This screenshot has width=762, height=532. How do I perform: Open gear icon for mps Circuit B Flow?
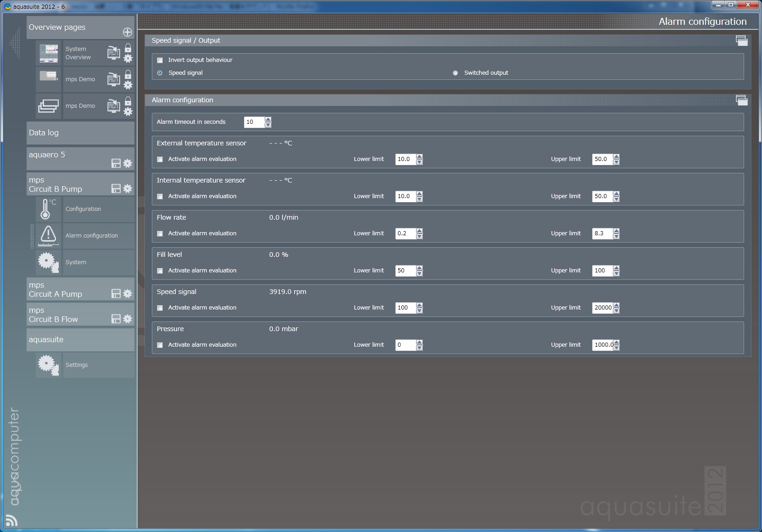(128, 319)
